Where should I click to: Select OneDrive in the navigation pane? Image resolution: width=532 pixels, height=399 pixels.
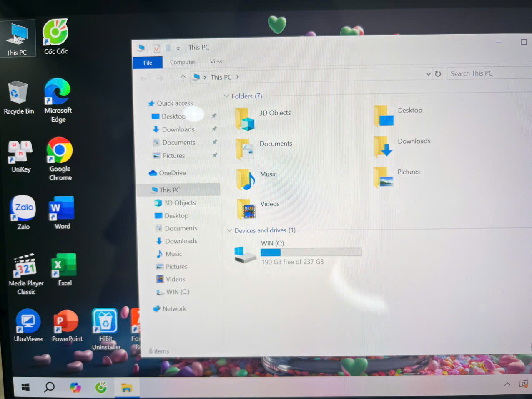[x=172, y=173]
